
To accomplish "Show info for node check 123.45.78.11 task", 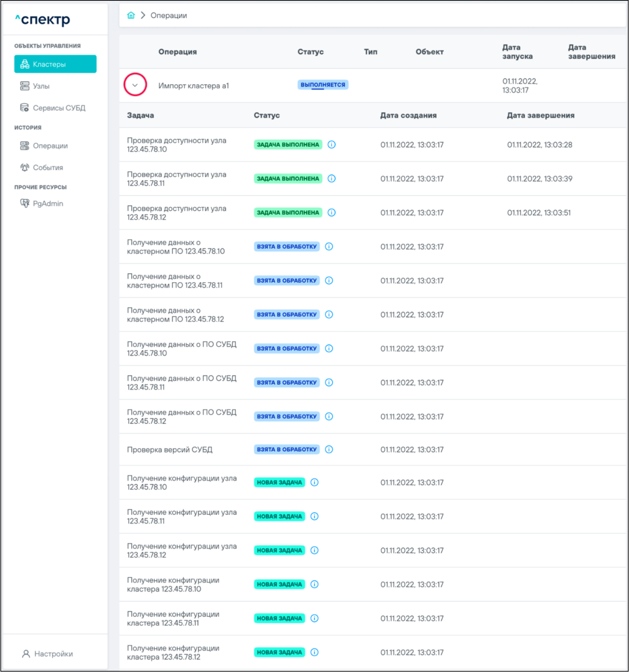I will (331, 179).
